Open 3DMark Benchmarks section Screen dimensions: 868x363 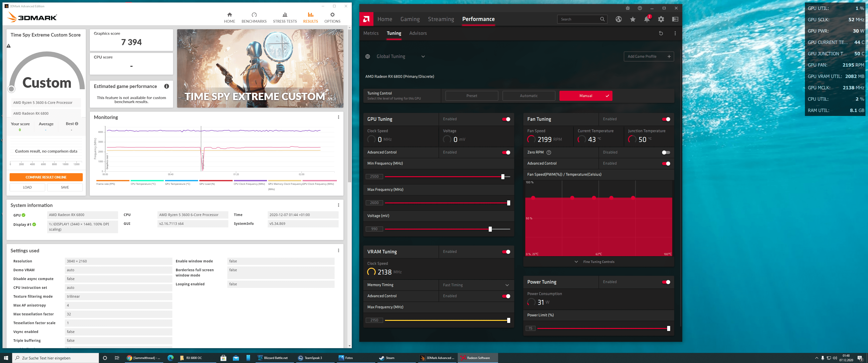click(254, 17)
